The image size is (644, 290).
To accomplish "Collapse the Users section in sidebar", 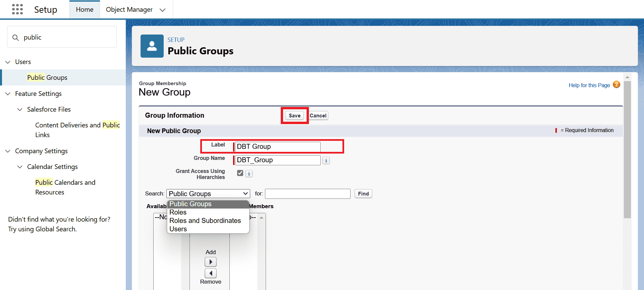I will [8, 62].
